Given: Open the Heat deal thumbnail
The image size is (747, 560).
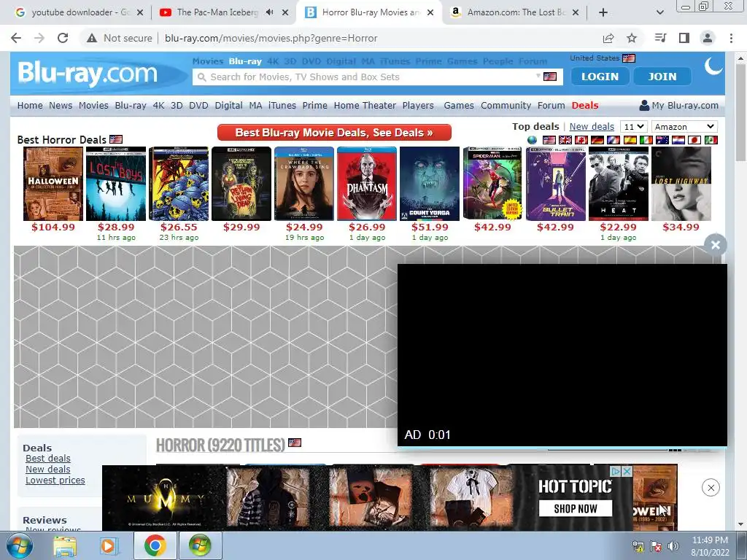Looking at the screenshot, I should (619, 184).
